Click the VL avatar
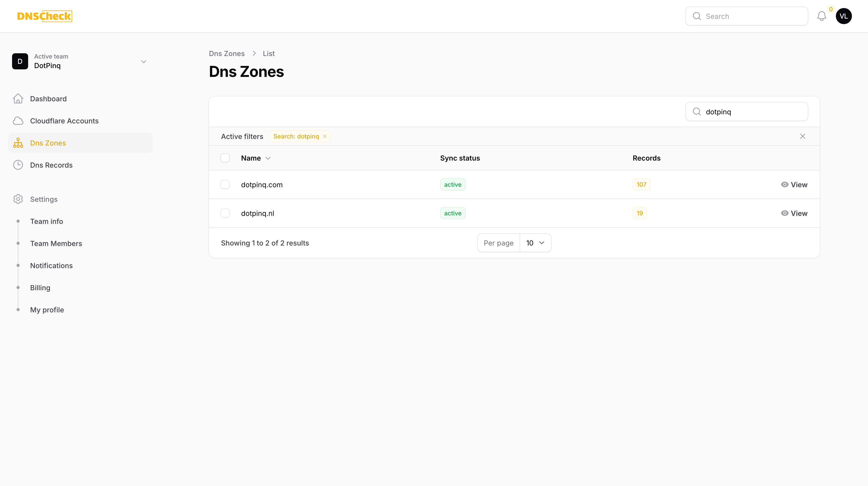This screenshot has height=486, width=868. pos(844,16)
